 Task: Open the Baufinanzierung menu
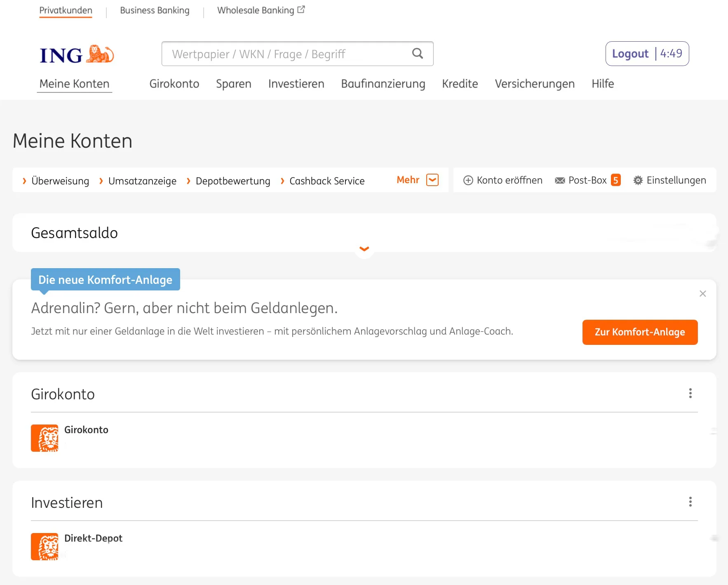[x=383, y=84]
